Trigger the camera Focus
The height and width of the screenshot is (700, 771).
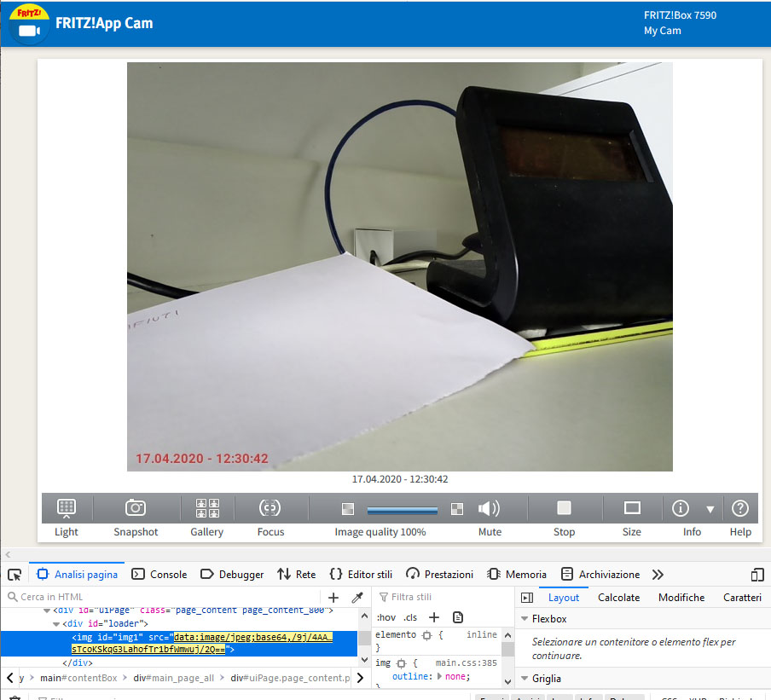[x=270, y=508]
